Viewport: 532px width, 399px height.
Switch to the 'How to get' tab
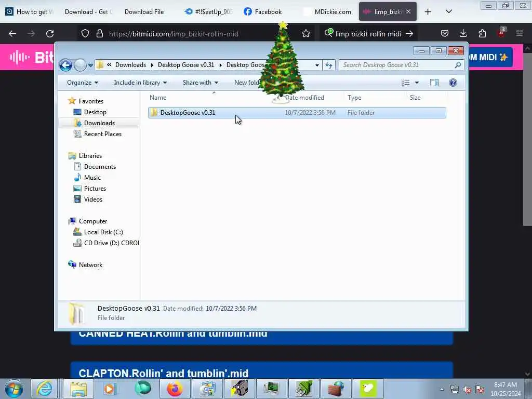tap(30, 12)
